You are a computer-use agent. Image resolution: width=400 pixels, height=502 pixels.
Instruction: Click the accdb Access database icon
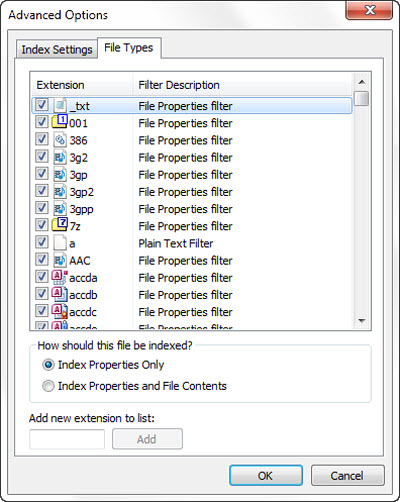tap(60, 294)
